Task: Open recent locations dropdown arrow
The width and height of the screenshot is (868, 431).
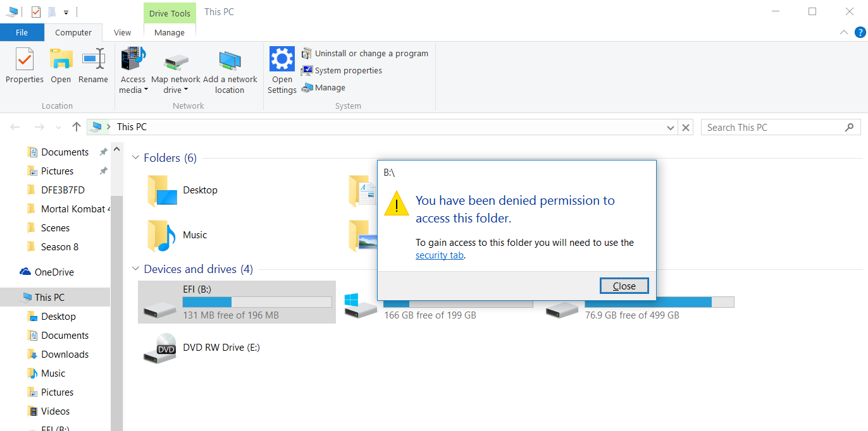Action: (x=58, y=128)
